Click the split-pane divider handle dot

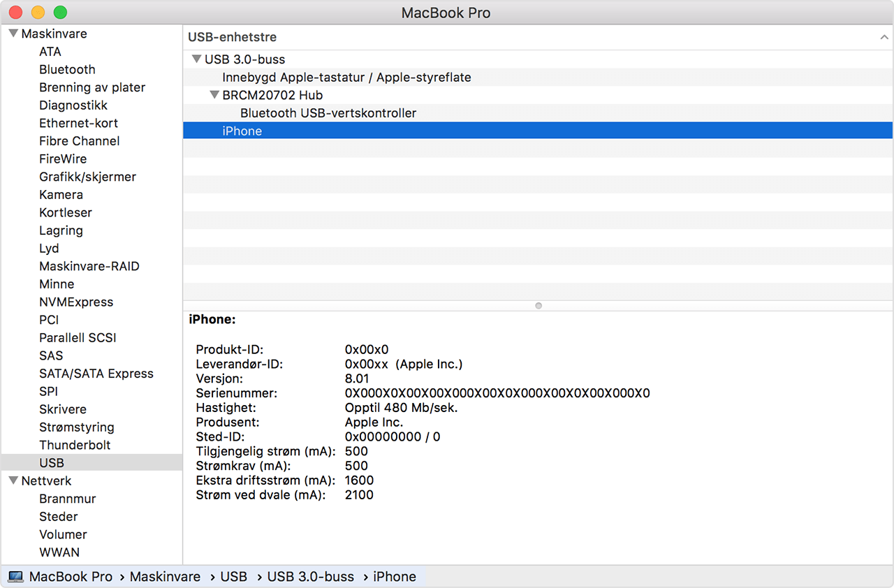click(538, 306)
